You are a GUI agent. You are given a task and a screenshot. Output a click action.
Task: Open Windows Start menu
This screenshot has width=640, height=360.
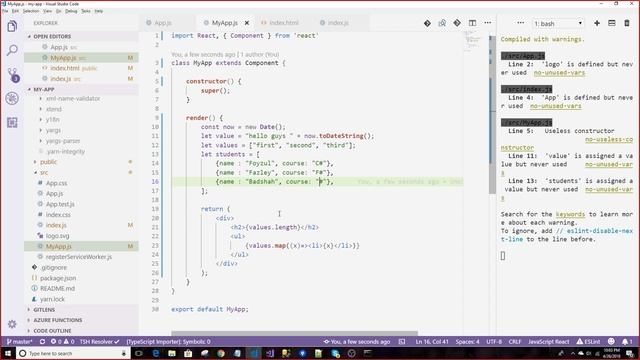[7, 353]
